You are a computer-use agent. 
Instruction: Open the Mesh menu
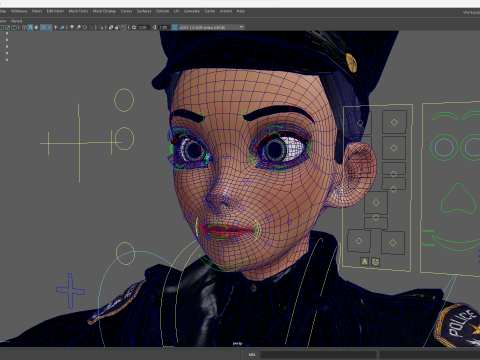pos(37,11)
